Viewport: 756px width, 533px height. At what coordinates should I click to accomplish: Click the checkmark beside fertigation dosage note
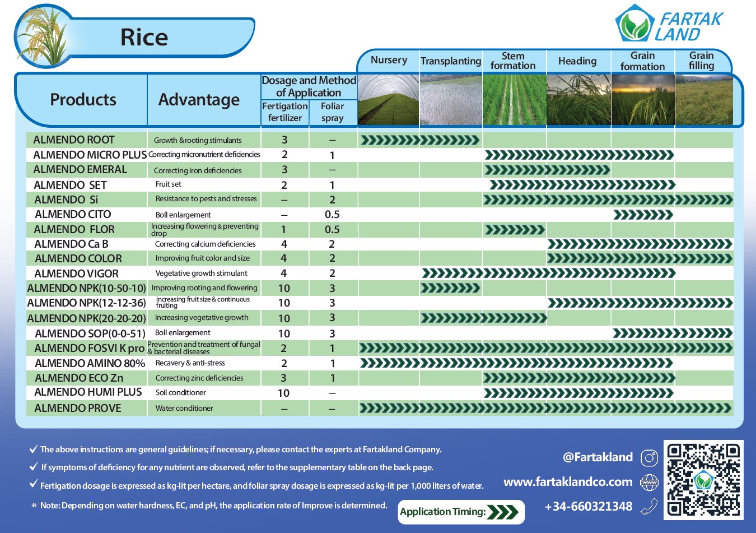(x=33, y=485)
